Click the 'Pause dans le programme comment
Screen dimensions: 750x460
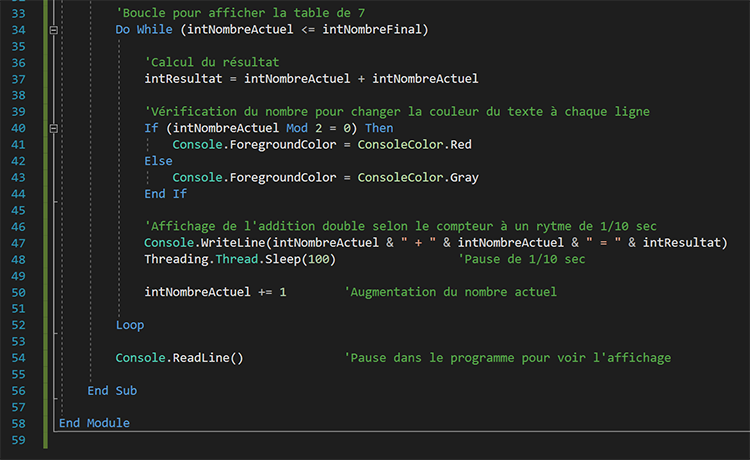[507, 358]
